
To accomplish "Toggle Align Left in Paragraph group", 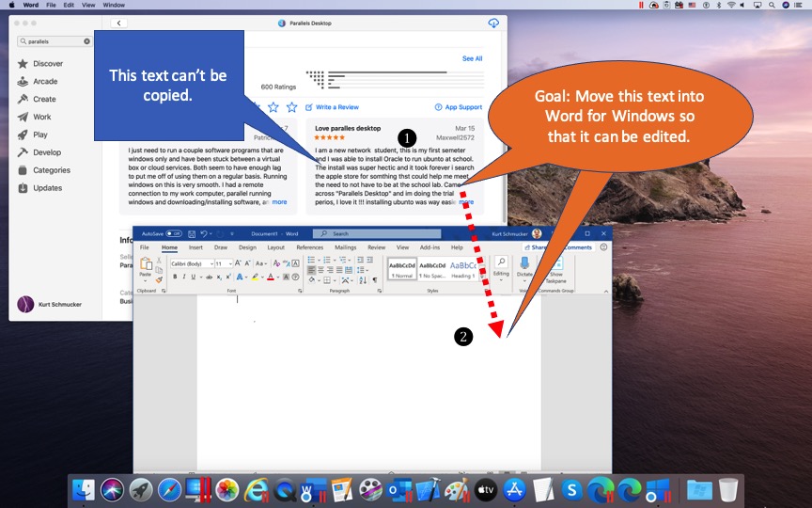I will pyautogui.click(x=311, y=270).
